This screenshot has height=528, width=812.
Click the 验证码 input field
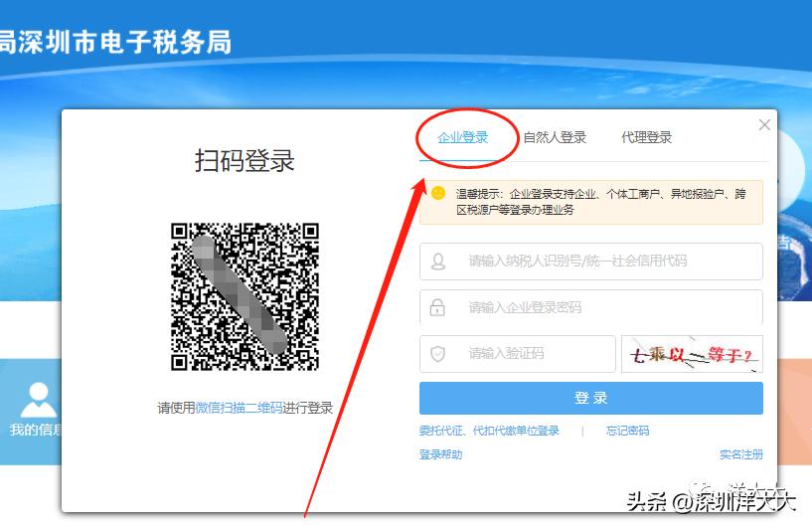(x=518, y=354)
